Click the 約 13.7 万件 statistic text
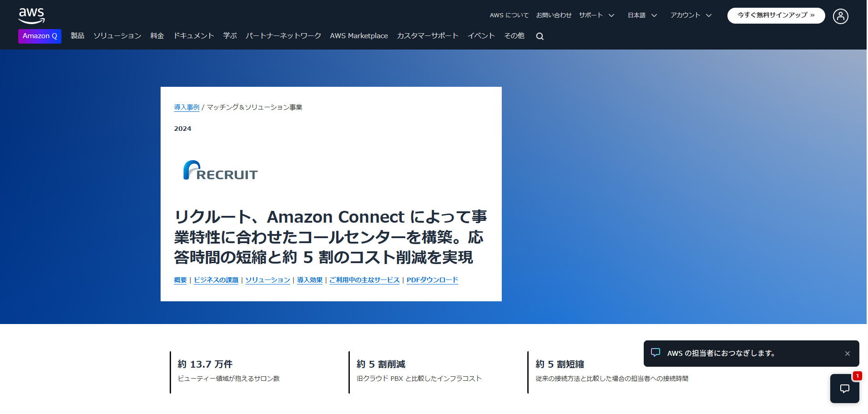 [205, 364]
